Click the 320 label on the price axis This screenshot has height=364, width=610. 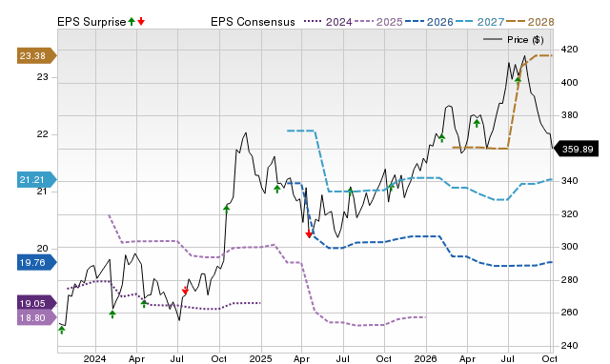point(569,213)
